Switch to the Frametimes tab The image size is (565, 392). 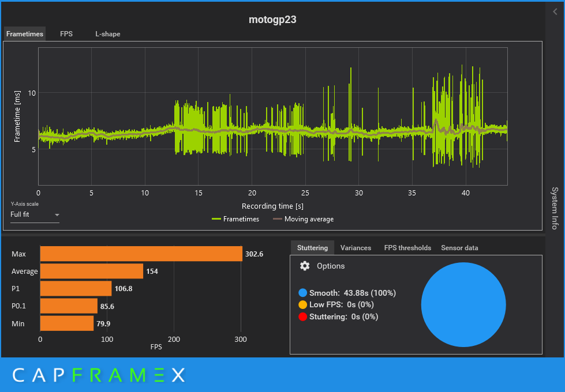(x=25, y=34)
